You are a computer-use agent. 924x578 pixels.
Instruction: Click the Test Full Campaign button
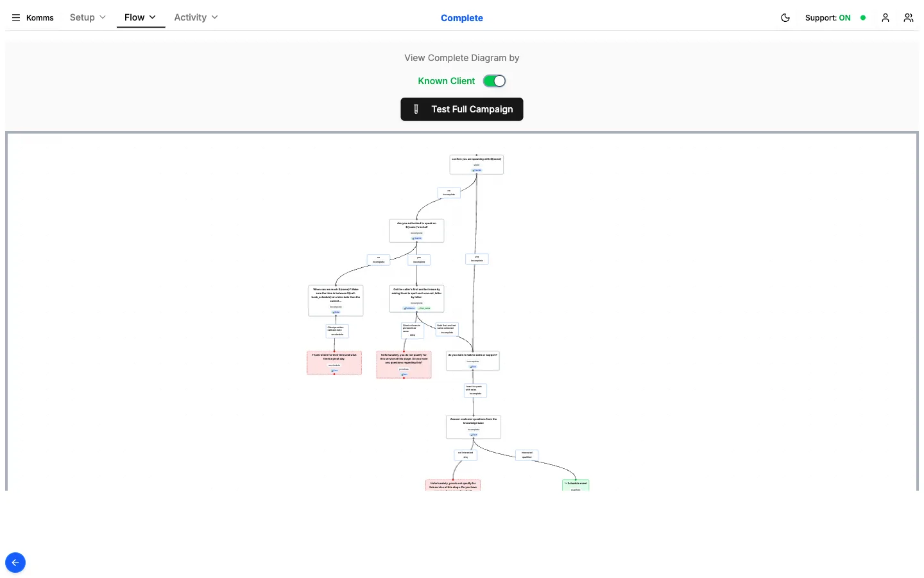tap(462, 109)
